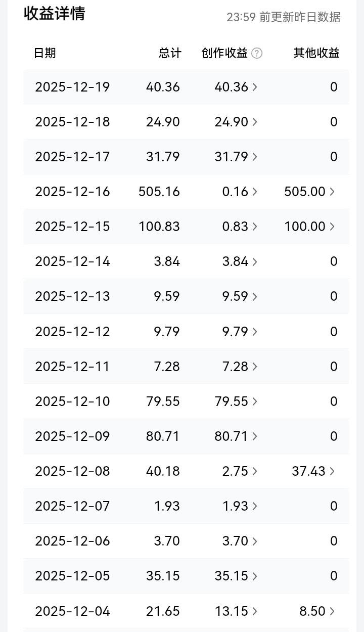The height and width of the screenshot is (632, 364).
Task: Expand the 505.00 其他收益 entry
Action: tap(309, 192)
